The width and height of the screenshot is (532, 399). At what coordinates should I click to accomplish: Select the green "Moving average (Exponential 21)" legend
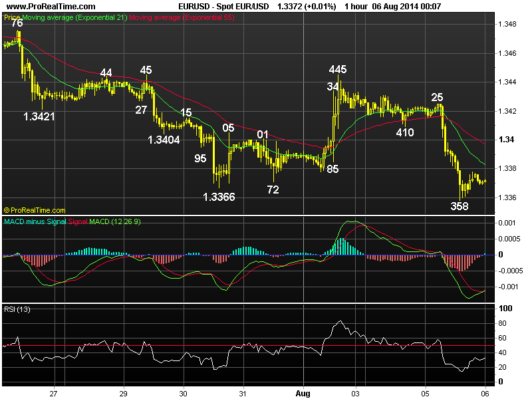click(x=74, y=17)
